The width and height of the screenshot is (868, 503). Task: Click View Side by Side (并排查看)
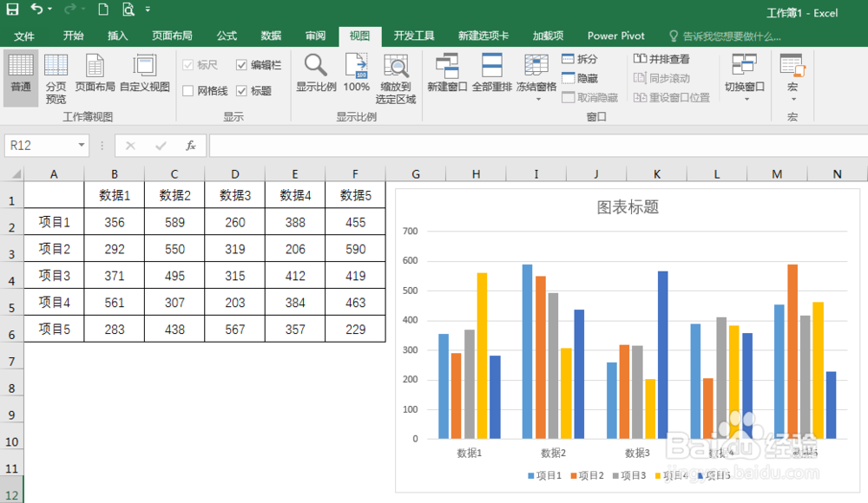[x=661, y=59]
